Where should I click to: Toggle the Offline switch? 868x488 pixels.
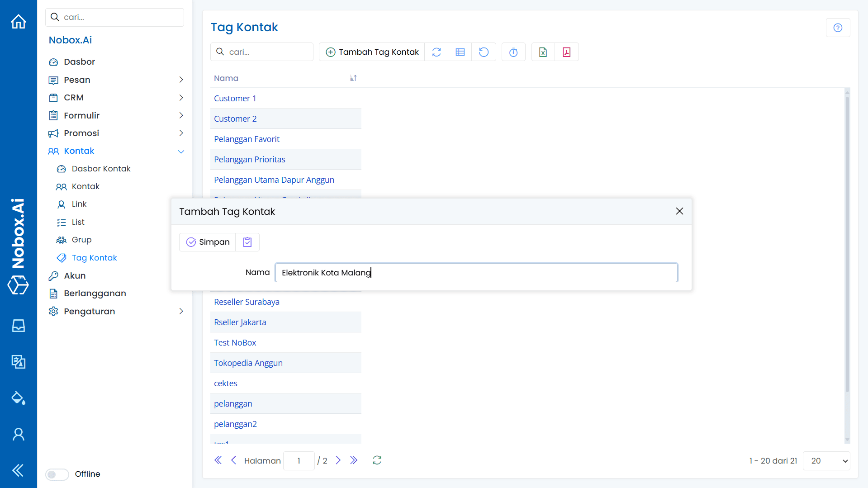(57, 474)
